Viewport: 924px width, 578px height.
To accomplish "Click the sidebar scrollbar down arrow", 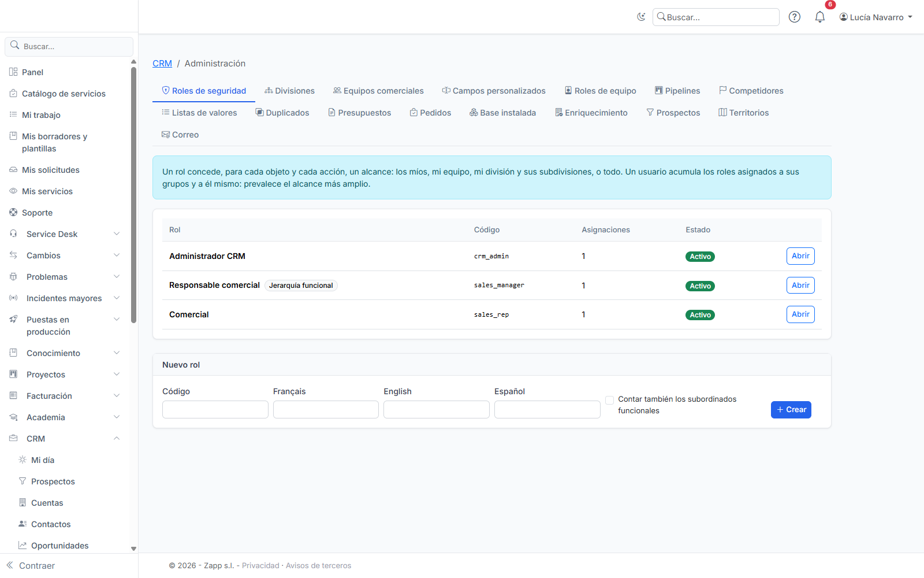I will click(133, 549).
